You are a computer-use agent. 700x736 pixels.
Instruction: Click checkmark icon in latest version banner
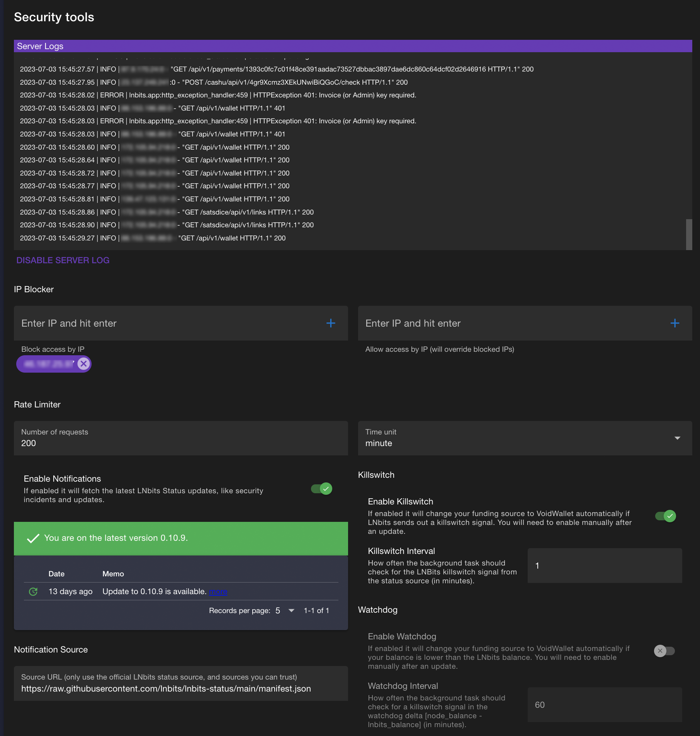(x=33, y=538)
